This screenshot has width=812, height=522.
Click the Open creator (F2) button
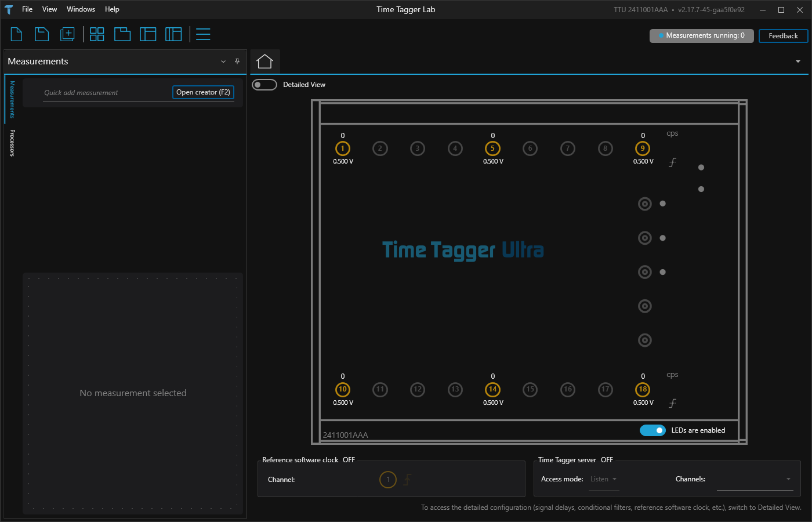tap(203, 92)
